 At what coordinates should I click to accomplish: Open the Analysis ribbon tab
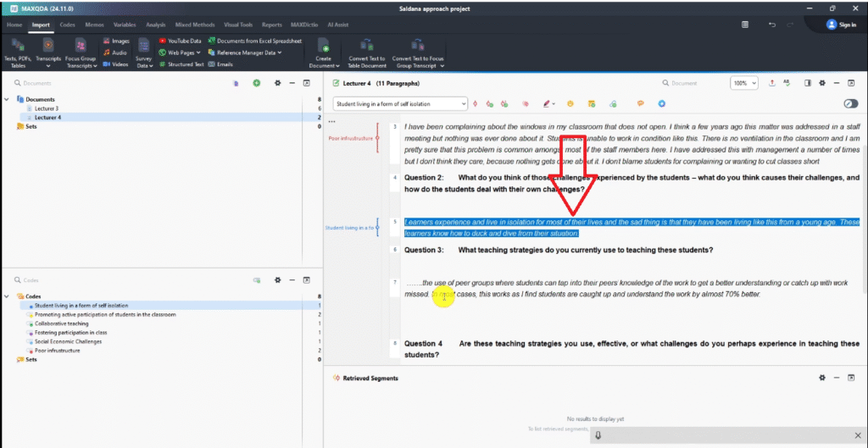[x=155, y=25]
